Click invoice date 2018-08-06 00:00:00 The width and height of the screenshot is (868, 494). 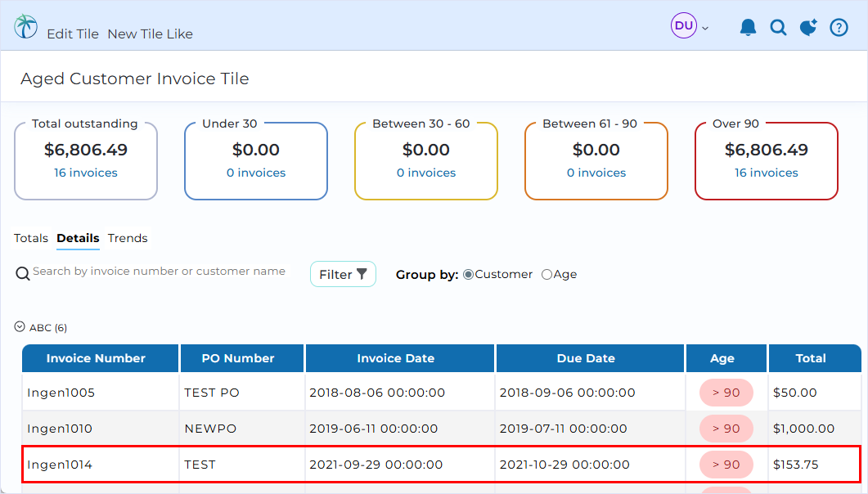pyautogui.click(x=377, y=393)
